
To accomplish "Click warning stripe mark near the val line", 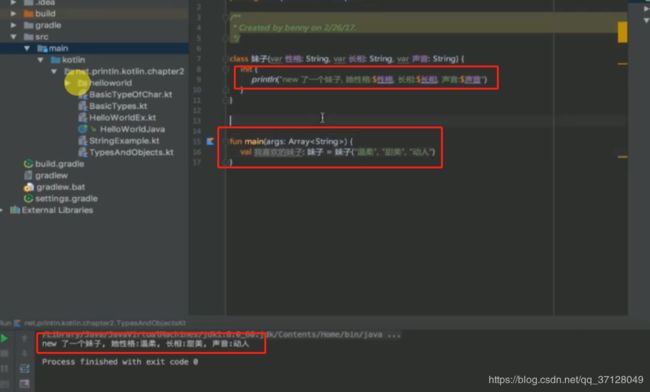I will [622, 157].
